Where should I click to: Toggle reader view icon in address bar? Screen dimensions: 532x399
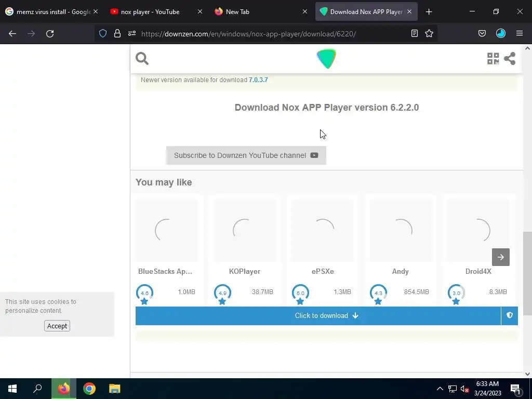point(414,33)
